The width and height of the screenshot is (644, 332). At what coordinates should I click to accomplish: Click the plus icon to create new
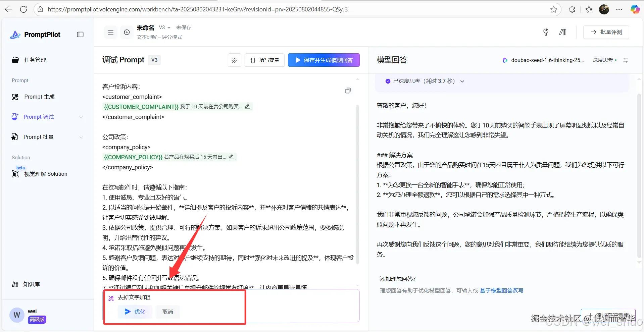click(127, 32)
